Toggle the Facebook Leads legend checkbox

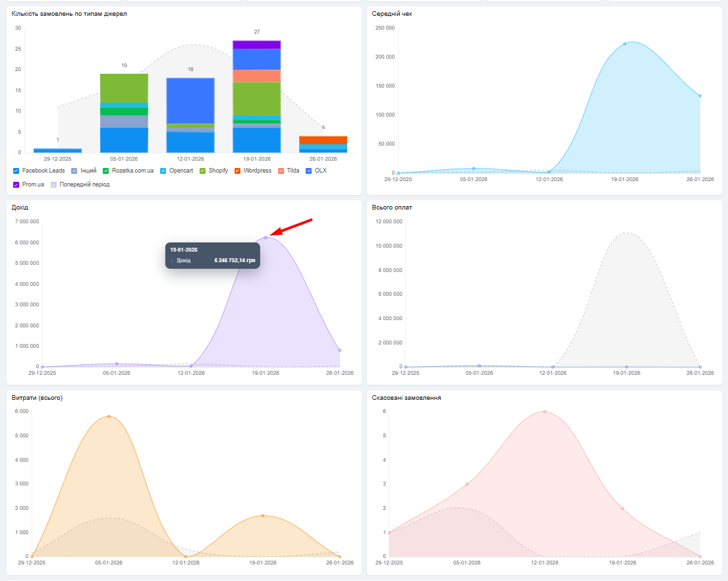coord(16,171)
